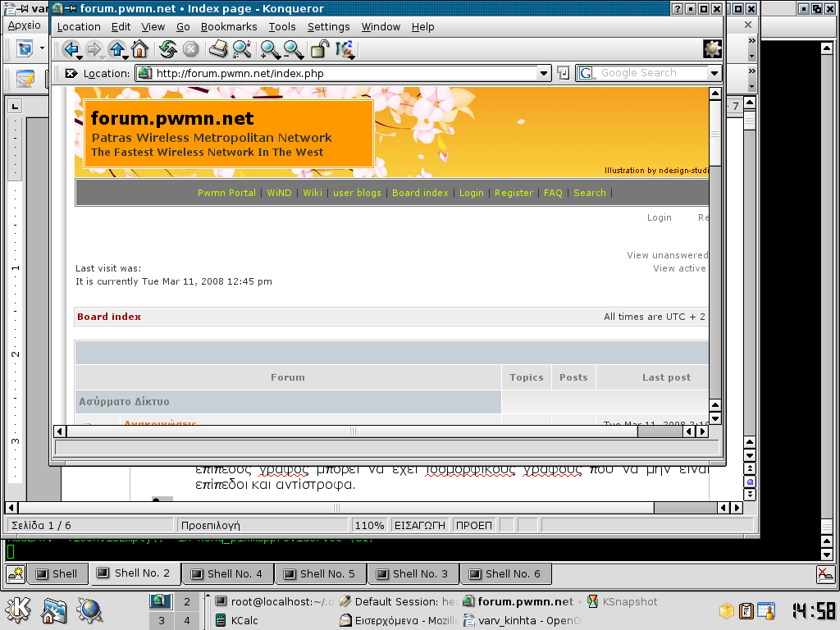The height and width of the screenshot is (630, 840).
Task: Switch to virtual desktop 2
Action: (187, 602)
